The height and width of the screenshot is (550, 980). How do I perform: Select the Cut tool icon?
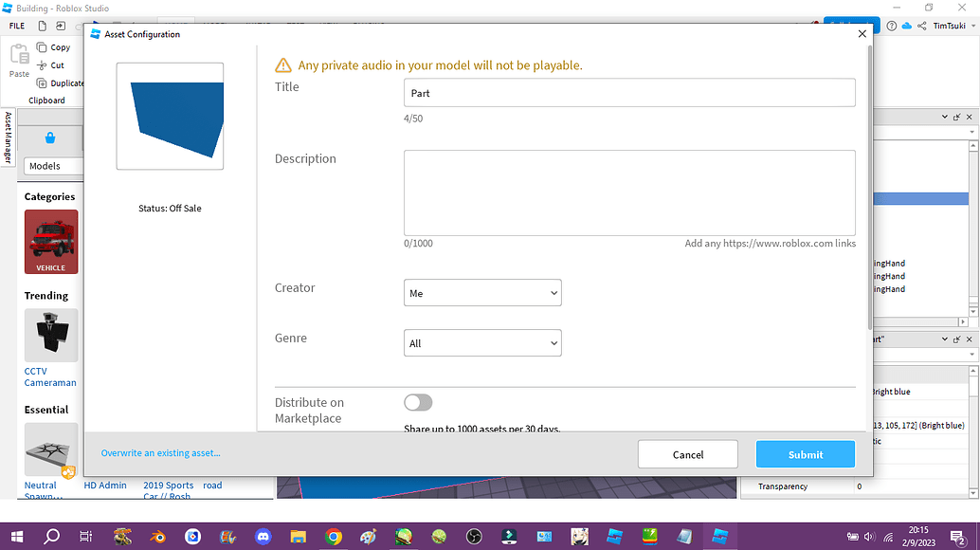tap(42, 64)
